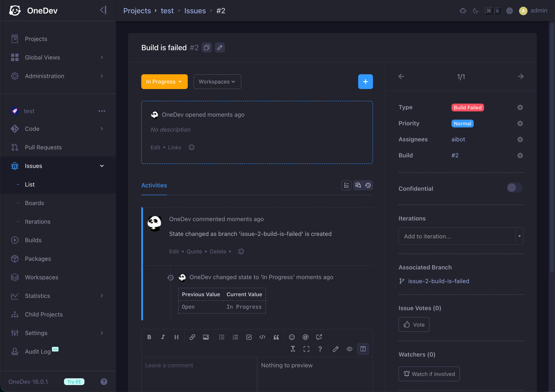The width and height of the screenshot is (555, 392).
Task: Open test project more options menu
Action: point(102,111)
